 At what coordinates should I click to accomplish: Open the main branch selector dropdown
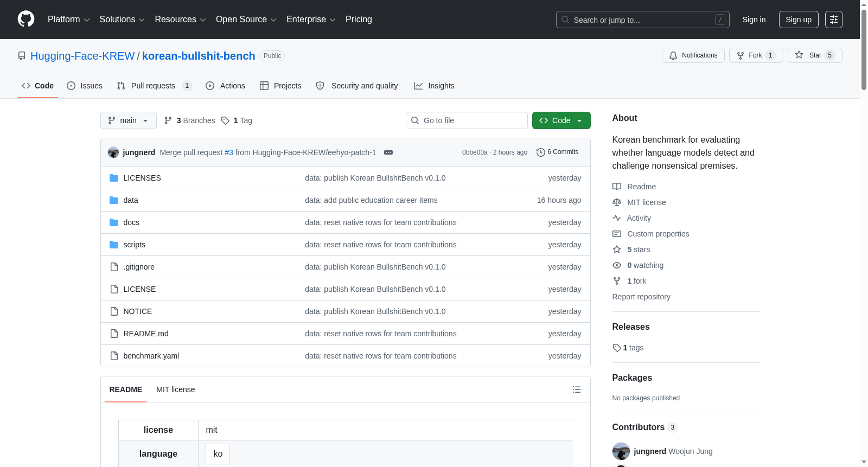(x=129, y=120)
